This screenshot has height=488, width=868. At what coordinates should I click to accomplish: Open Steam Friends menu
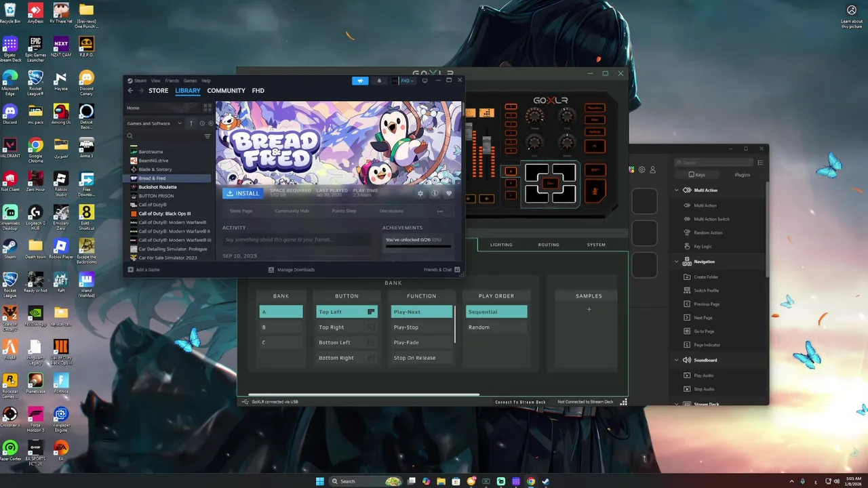click(x=172, y=81)
